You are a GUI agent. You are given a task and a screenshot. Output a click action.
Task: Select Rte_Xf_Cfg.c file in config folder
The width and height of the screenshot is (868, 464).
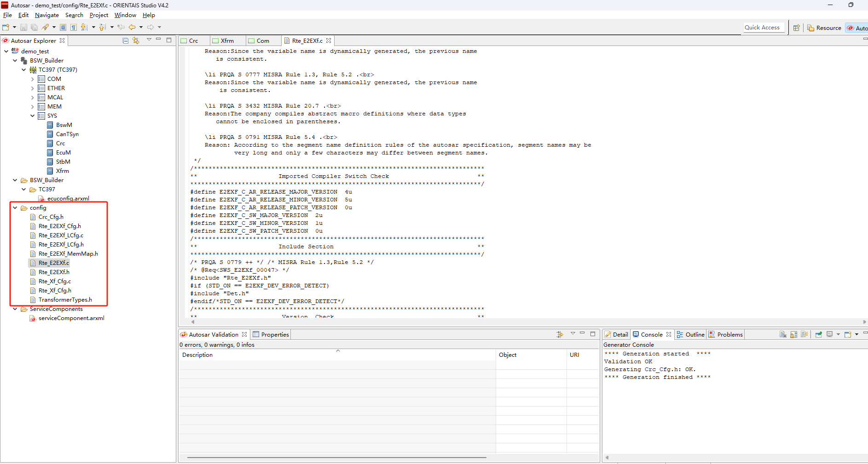click(54, 281)
